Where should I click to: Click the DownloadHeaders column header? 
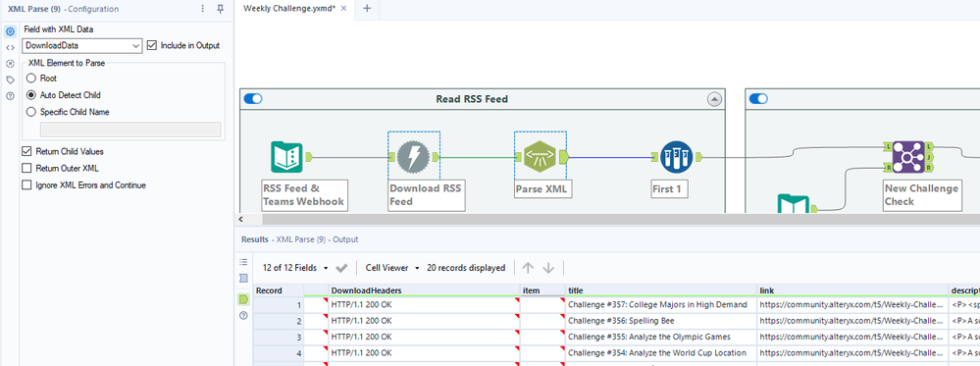[x=425, y=290]
